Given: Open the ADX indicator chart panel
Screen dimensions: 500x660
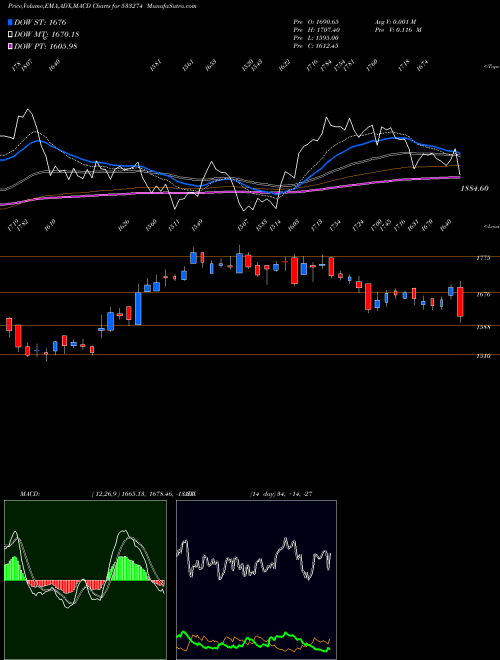Looking at the screenshot, I should pyautogui.click(x=256, y=580).
